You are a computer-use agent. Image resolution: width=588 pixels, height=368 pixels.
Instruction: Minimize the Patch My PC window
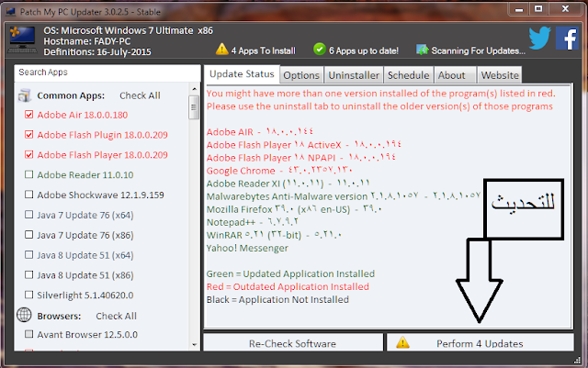tap(519, 9)
